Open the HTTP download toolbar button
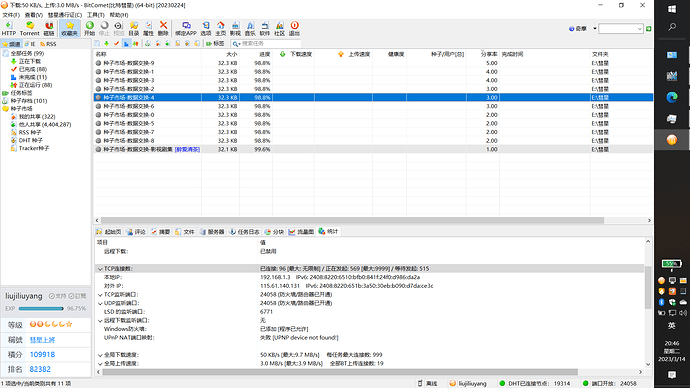 (x=8, y=29)
